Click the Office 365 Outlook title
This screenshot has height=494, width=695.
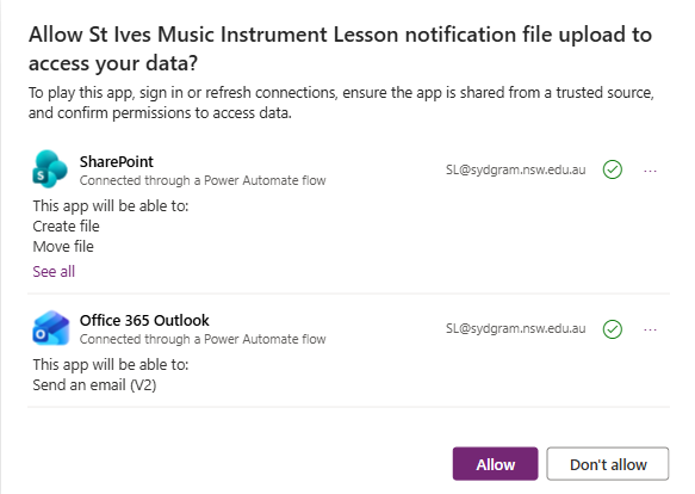pos(144,320)
